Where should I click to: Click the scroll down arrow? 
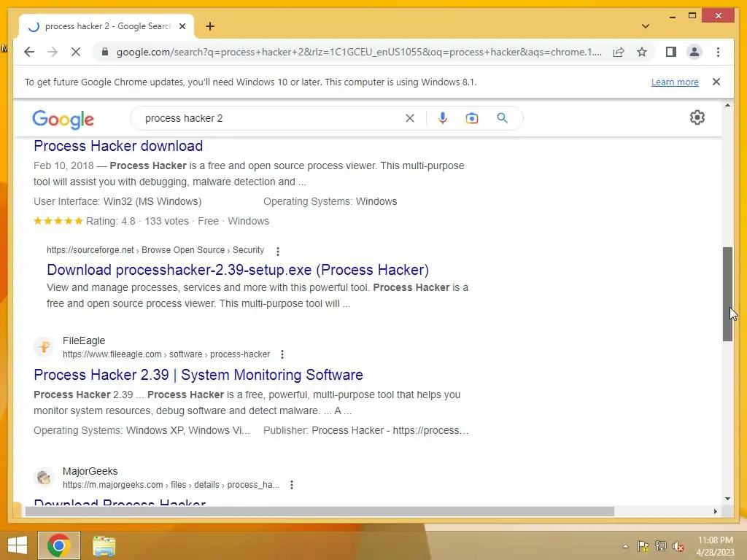pyautogui.click(x=727, y=499)
